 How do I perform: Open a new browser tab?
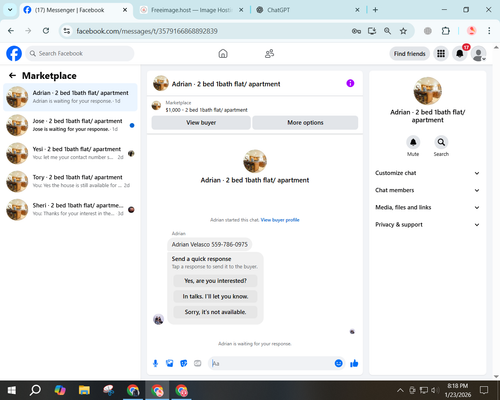pos(375,10)
